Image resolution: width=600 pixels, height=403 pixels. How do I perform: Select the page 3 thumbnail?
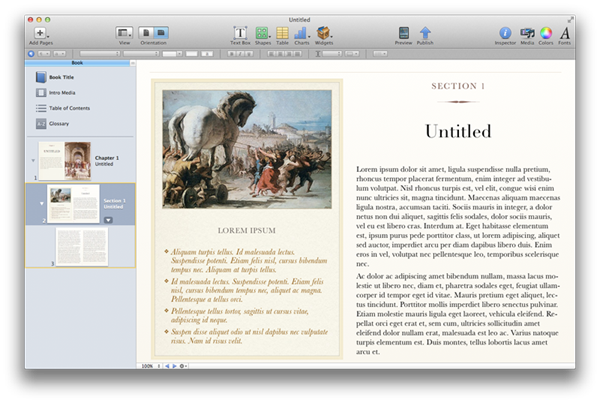(80, 248)
